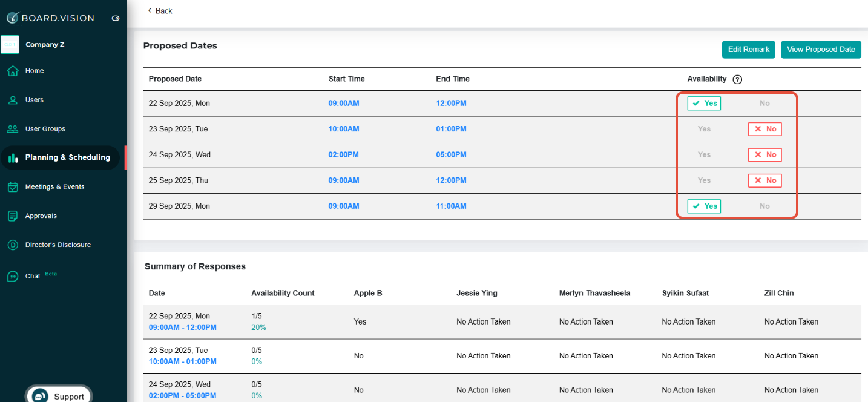Click the Meetings & Events calendar icon

pos(13,187)
